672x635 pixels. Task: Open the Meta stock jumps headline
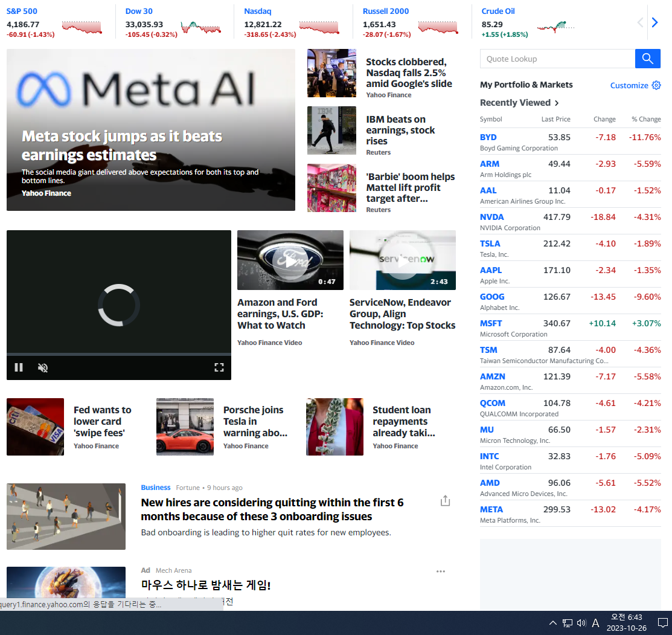click(122, 146)
